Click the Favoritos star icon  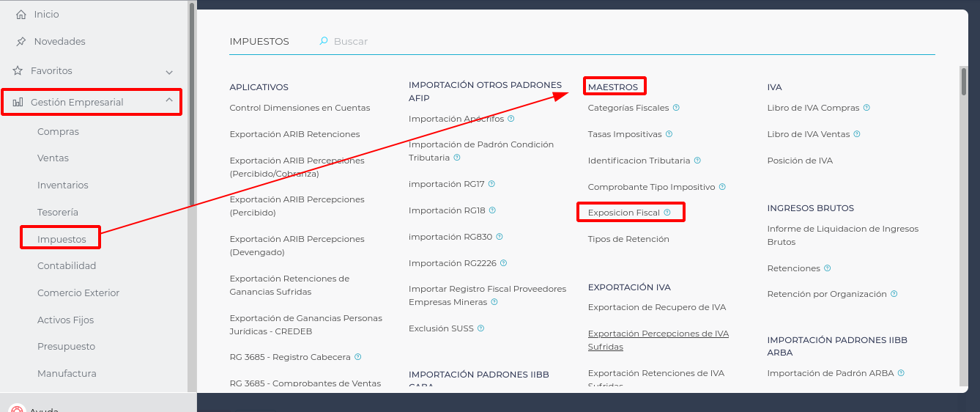(18, 71)
